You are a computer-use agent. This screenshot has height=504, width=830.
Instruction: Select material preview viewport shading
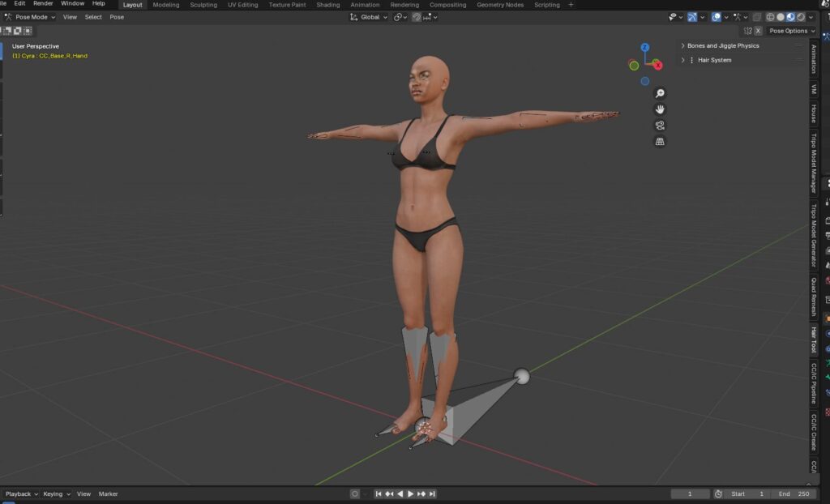(x=790, y=17)
